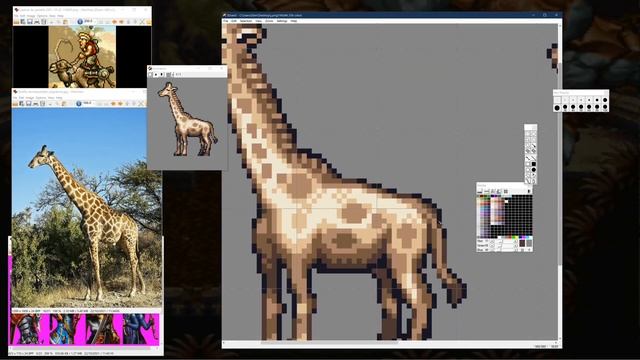
Task: Click the Print icon in the camel rider IrfanView window
Action: click(x=37, y=21)
